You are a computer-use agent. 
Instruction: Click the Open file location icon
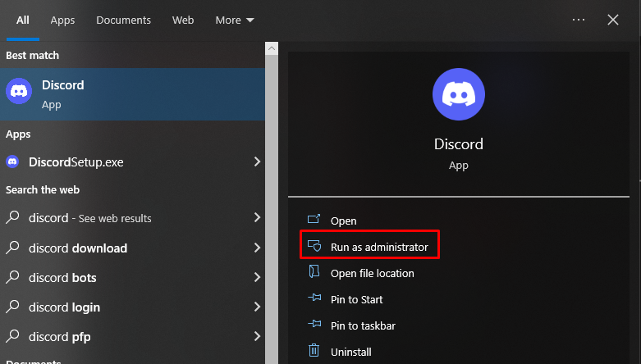coord(314,271)
